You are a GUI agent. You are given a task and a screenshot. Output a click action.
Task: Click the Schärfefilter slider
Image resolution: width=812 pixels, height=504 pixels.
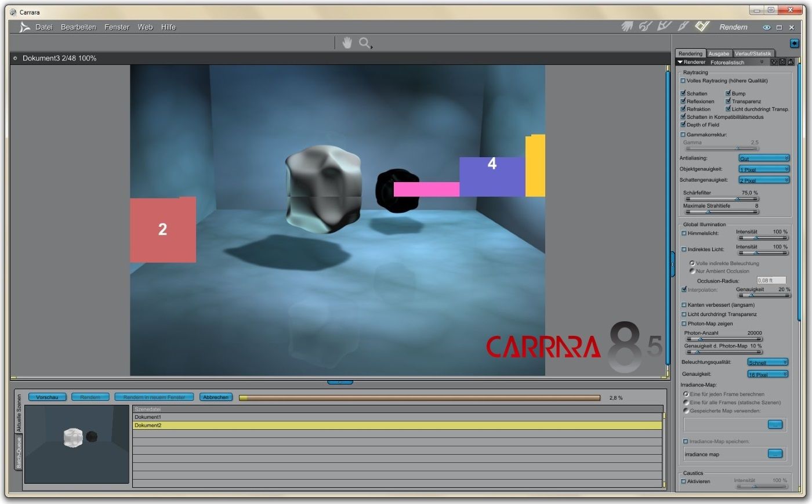click(722, 199)
